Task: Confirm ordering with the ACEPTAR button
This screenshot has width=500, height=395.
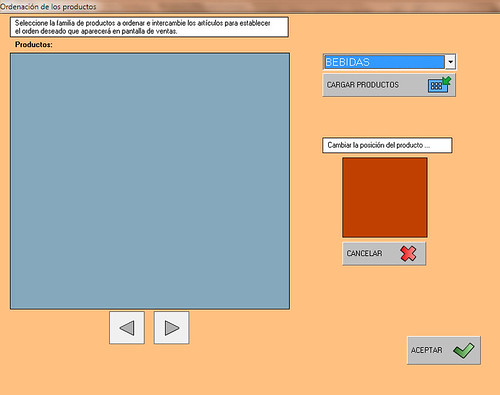Action: [x=444, y=350]
